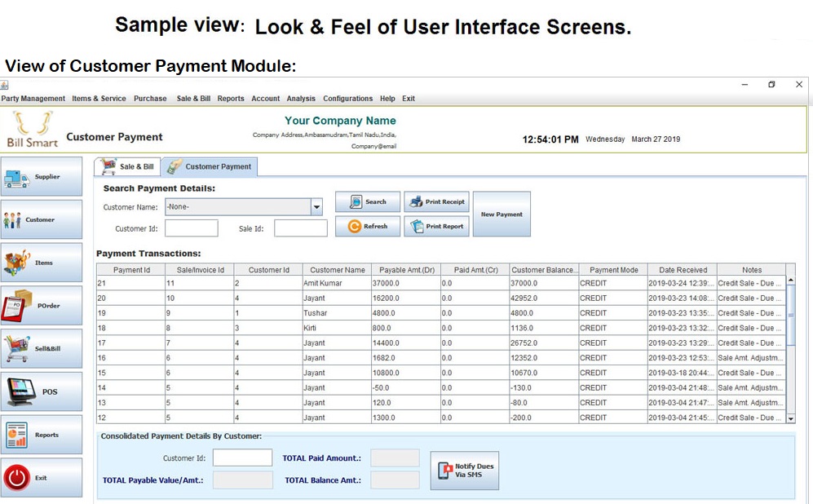Click the Notes column header
Viewport: 813px width, 504px height.
[751, 270]
